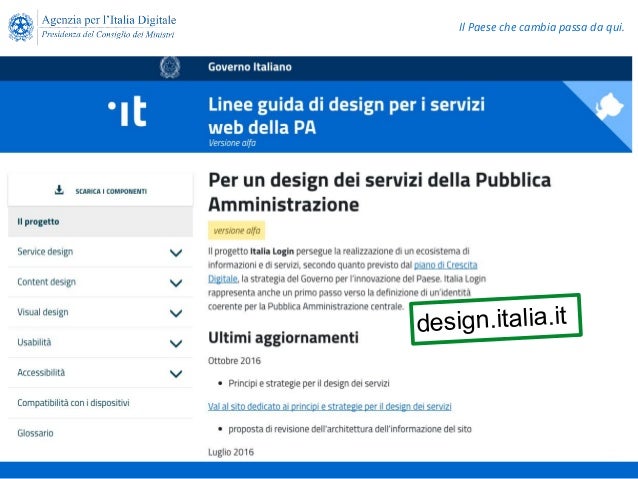
Task: Click Ottobre 2016 date text
Action: point(234,361)
